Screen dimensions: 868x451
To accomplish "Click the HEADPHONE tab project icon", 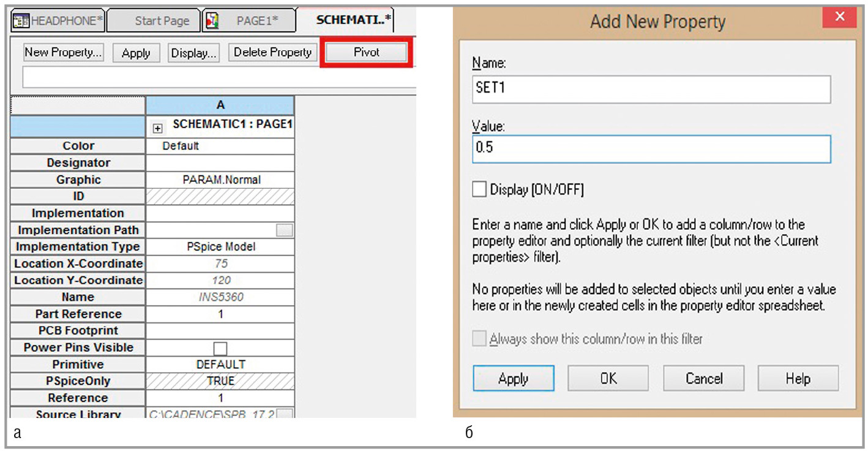I will click(x=21, y=21).
